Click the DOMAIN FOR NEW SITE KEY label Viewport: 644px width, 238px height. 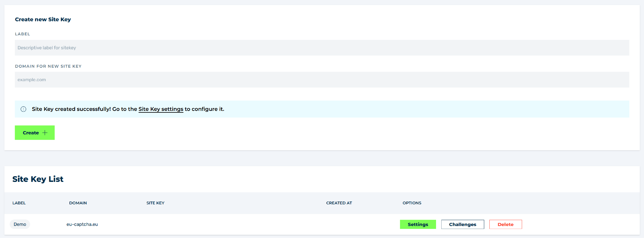(x=48, y=66)
